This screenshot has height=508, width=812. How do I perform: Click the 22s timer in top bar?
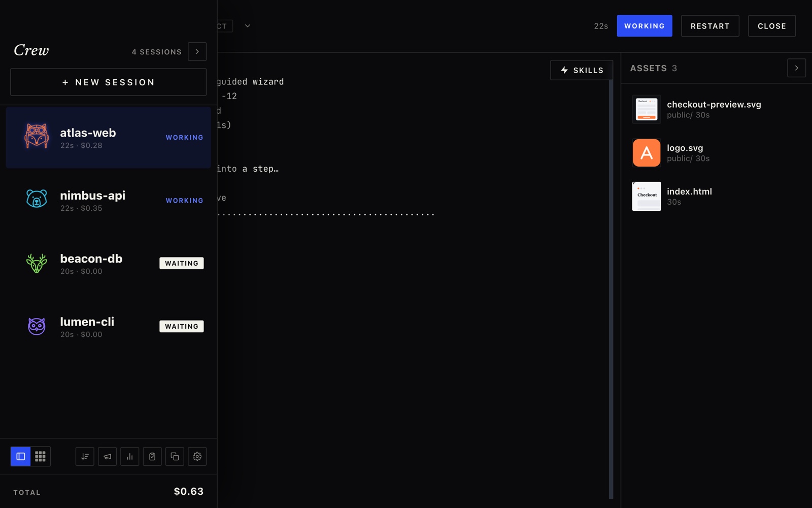click(x=601, y=26)
